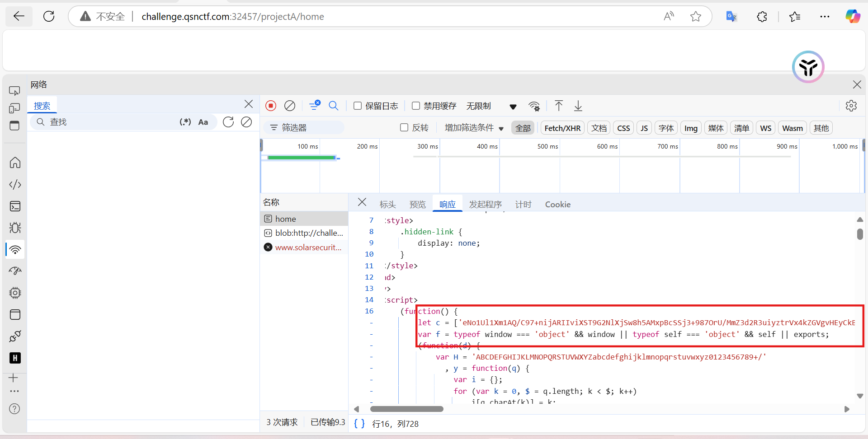
Task: Open the 无限制 throttling dropdown
Action: (491, 106)
